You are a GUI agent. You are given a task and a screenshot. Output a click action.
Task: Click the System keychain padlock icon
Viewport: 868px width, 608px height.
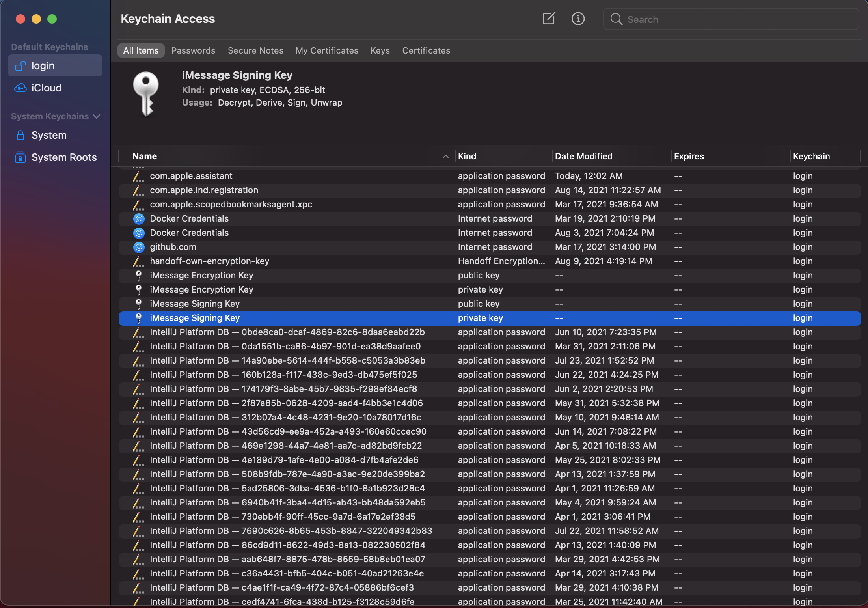(x=20, y=135)
